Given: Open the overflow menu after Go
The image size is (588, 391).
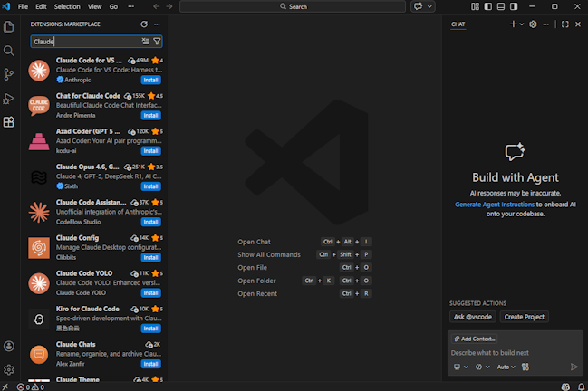Looking at the screenshot, I should point(130,6).
